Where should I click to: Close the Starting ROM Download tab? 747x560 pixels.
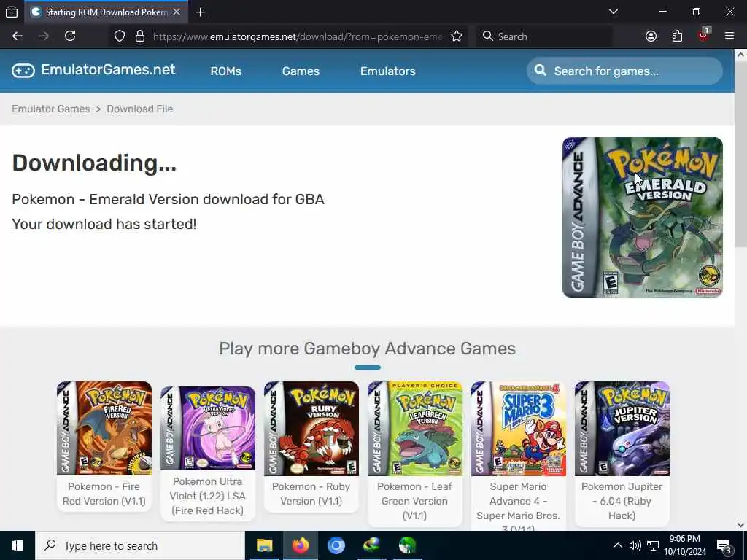click(x=177, y=12)
